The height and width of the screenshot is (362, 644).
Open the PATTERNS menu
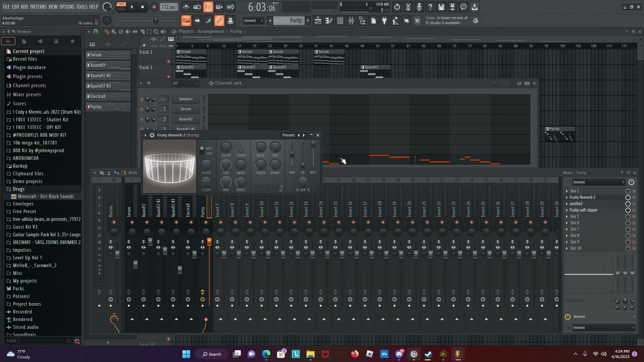(38, 7)
